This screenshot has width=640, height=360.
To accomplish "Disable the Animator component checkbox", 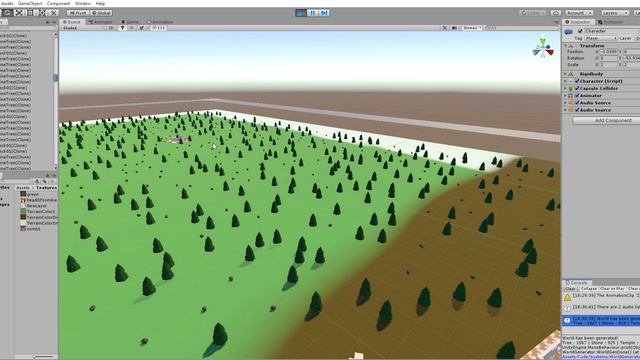I will point(577,96).
